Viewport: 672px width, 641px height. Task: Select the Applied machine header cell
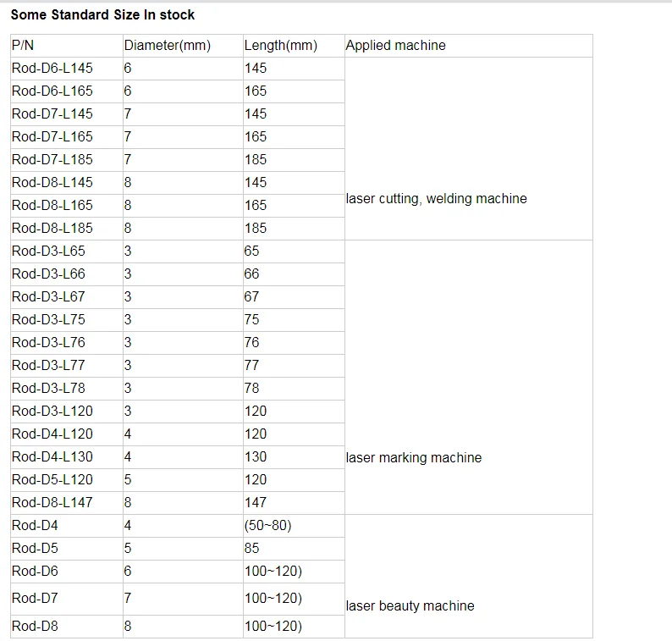(x=395, y=46)
